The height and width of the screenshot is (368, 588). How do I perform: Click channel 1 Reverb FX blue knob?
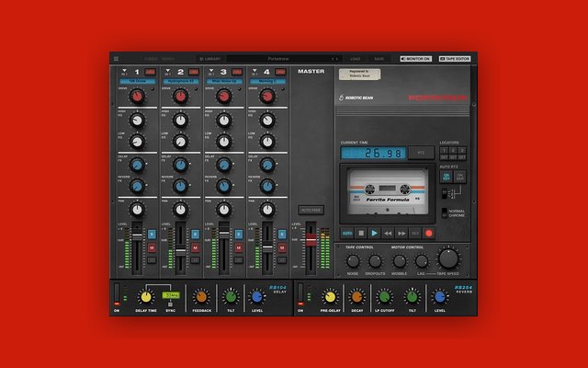(x=137, y=186)
